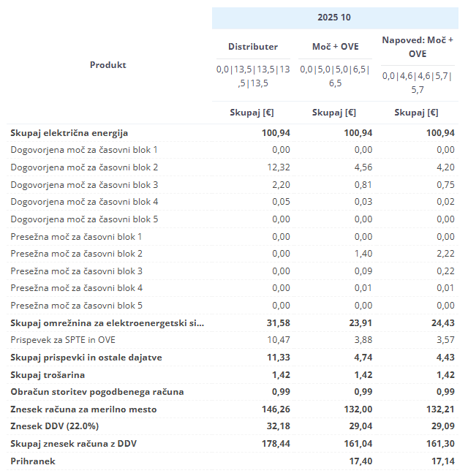This screenshot has height=476, width=468.
Task: Click the Moč + OVE column header
Action: (335, 47)
